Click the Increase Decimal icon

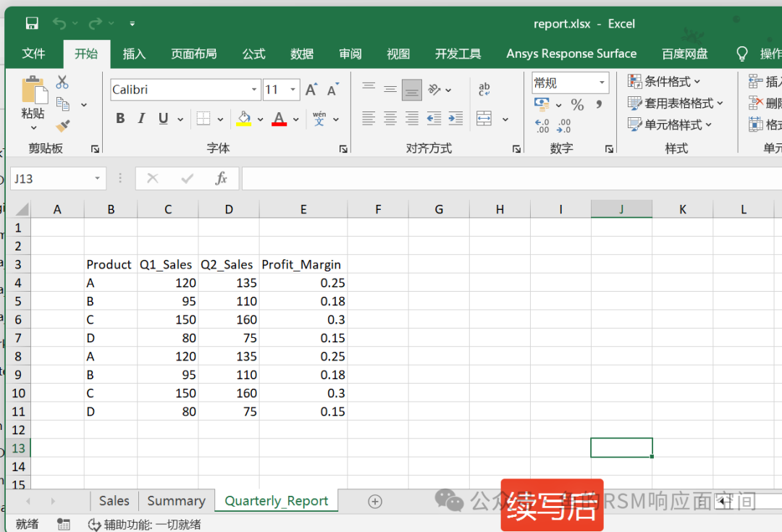[x=542, y=126]
